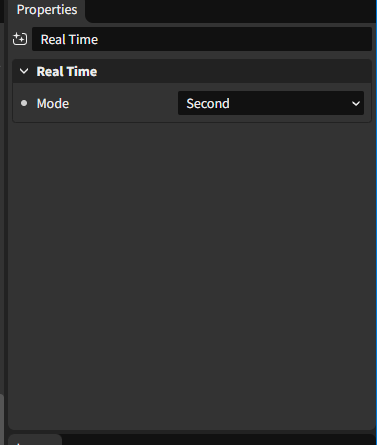Click the bold Real Time section title
Viewport: 377px width, 445px height.
(67, 71)
